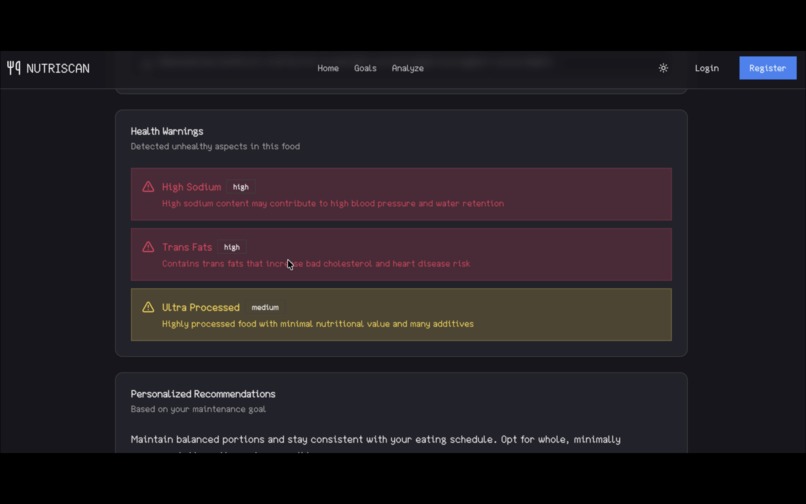Click the high blood pressure description text
806x504 pixels.
point(333,204)
